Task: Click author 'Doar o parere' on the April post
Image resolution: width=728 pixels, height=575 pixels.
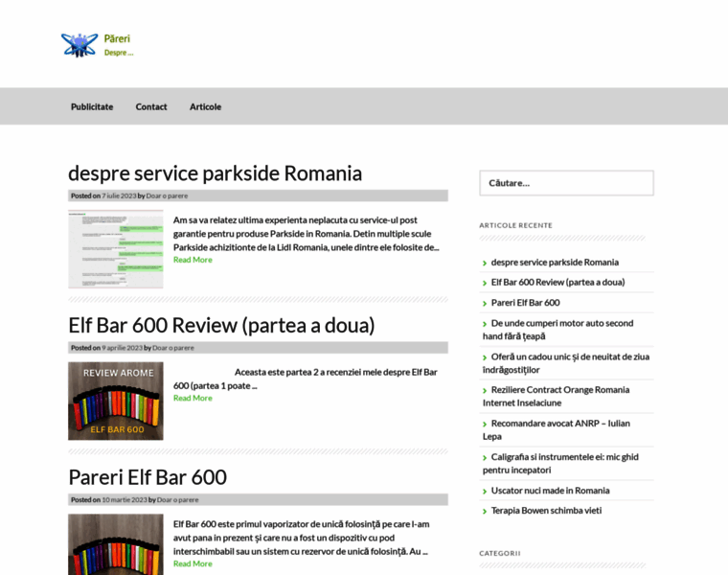Action: coord(173,348)
